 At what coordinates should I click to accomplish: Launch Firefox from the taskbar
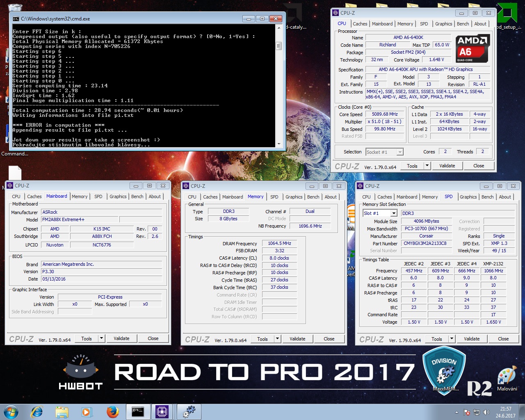click(112, 411)
